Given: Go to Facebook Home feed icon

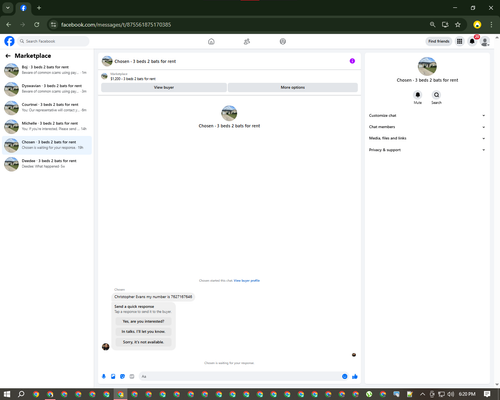Looking at the screenshot, I should tap(211, 41).
